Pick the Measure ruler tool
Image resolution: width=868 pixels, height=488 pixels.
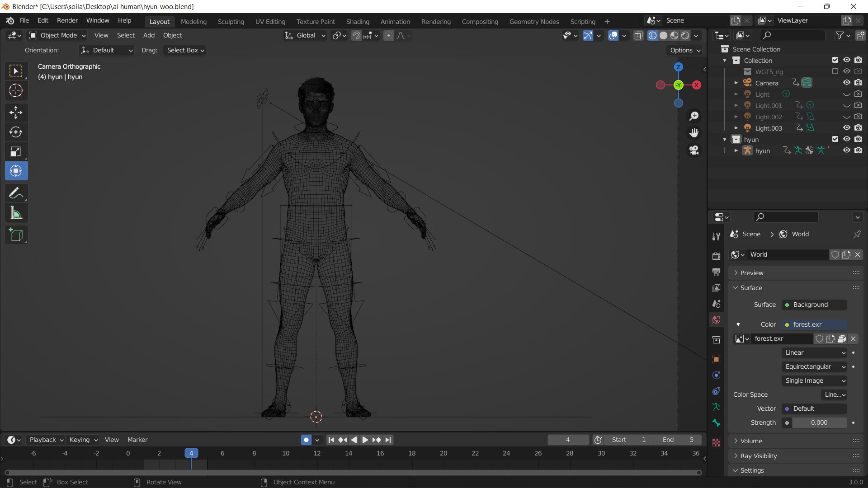[x=16, y=213]
